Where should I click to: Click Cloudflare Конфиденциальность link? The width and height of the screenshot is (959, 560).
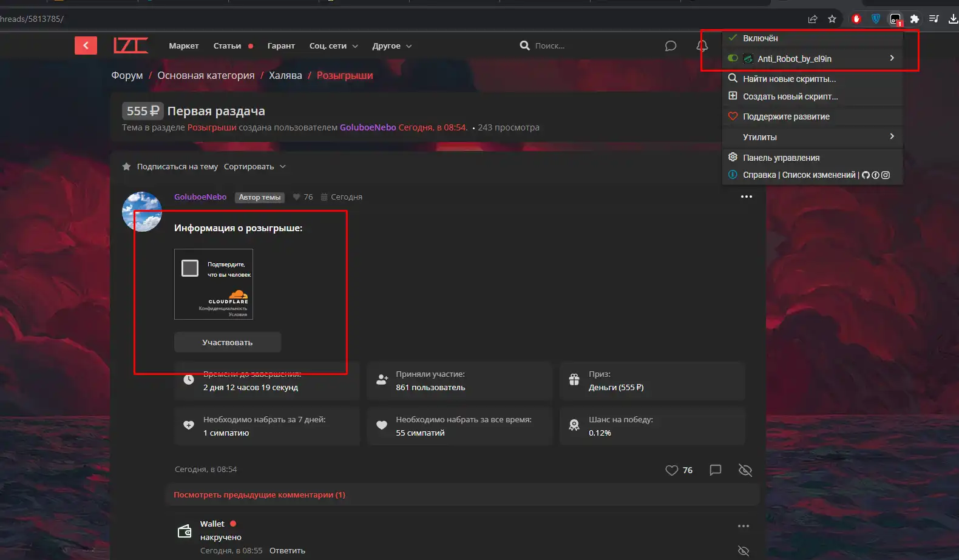click(223, 308)
